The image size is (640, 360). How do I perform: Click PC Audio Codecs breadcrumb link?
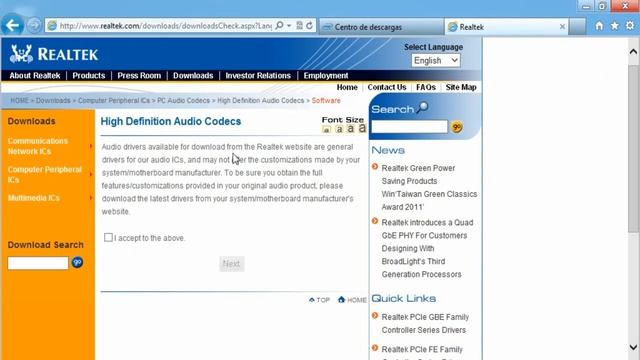[x=183, y=100]
